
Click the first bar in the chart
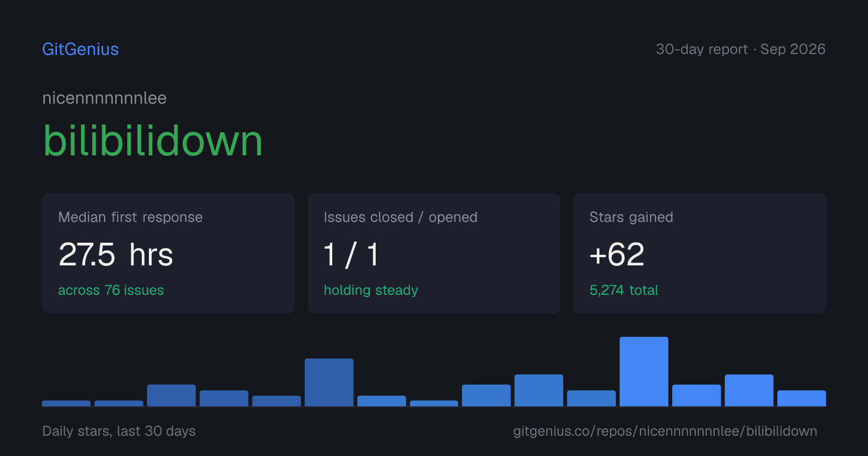pos(66,403)
